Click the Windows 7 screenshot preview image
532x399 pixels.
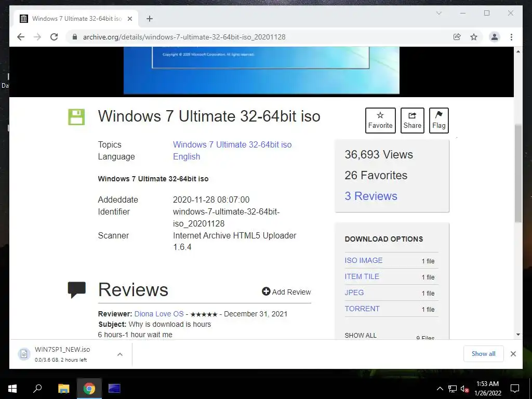point(261,70)
